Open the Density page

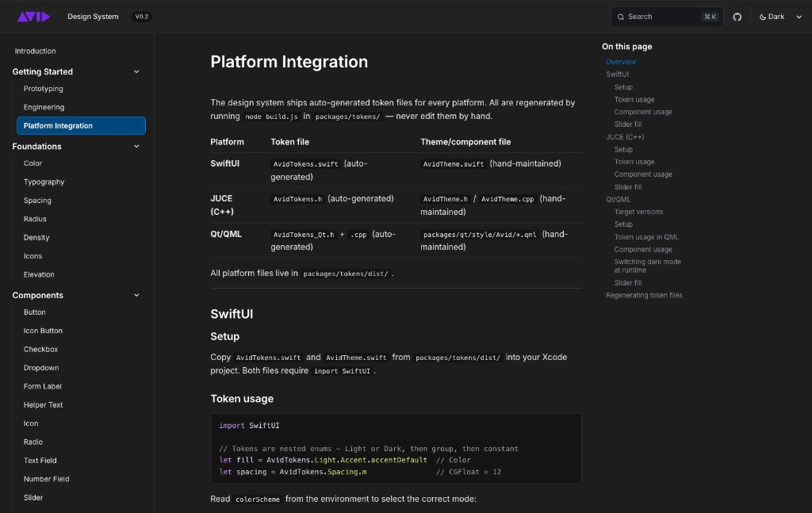click(36, 238)
